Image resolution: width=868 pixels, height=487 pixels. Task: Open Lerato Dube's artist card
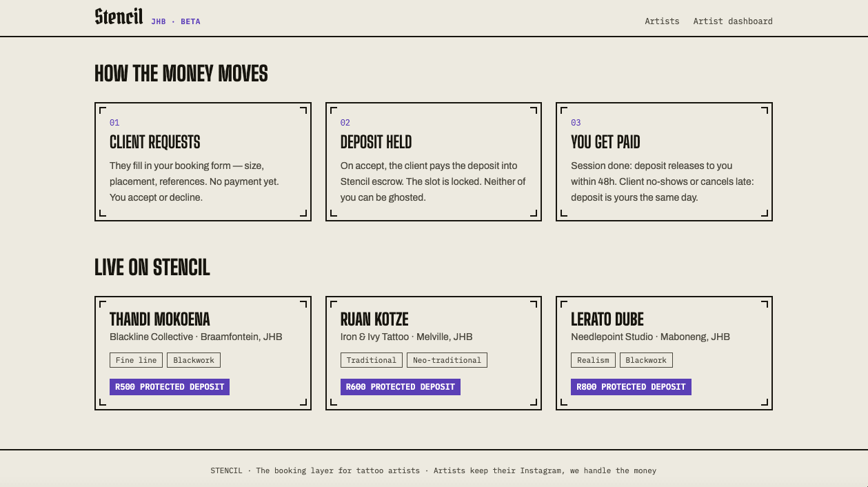[664, 353]
